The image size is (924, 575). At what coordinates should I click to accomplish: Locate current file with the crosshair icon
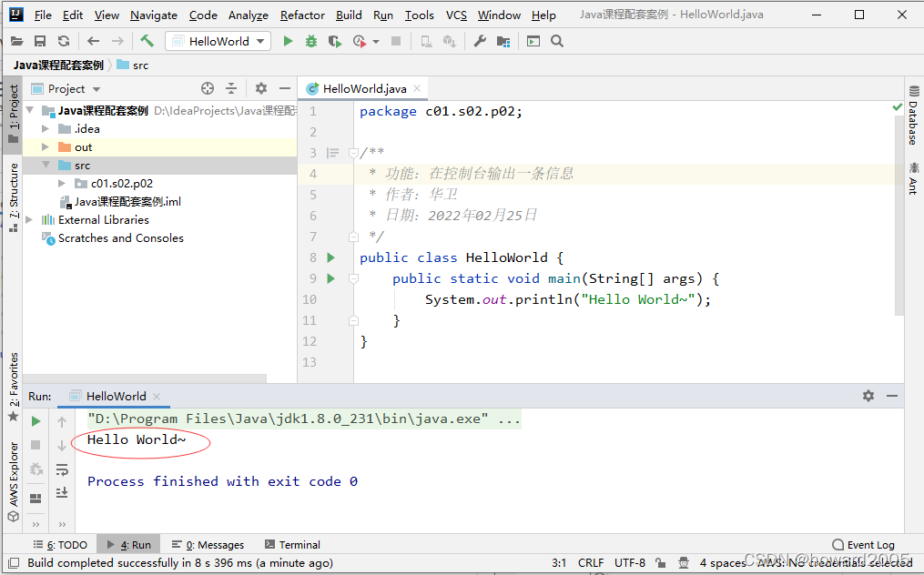(x=208, y=88)
